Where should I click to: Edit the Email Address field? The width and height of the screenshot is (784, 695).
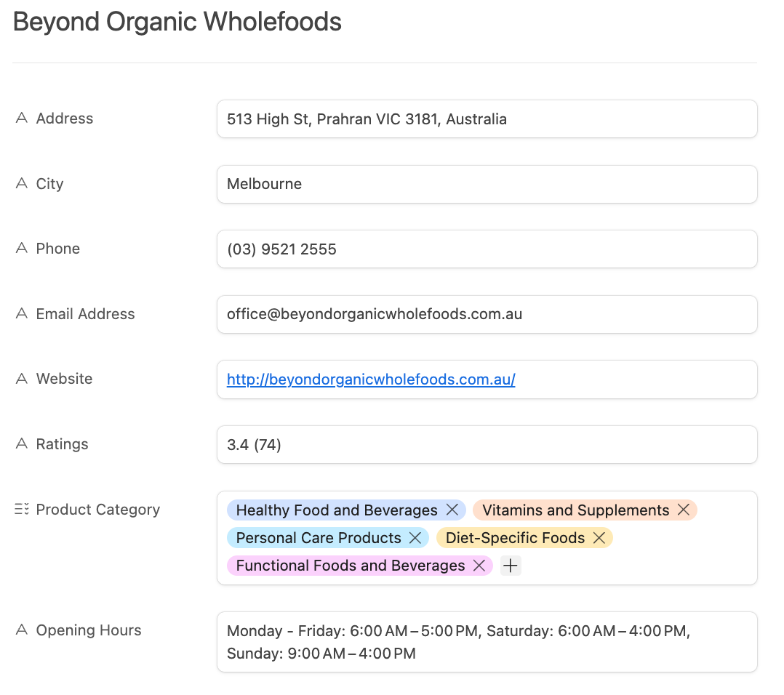pyautogui.click(x=487, y=314)
